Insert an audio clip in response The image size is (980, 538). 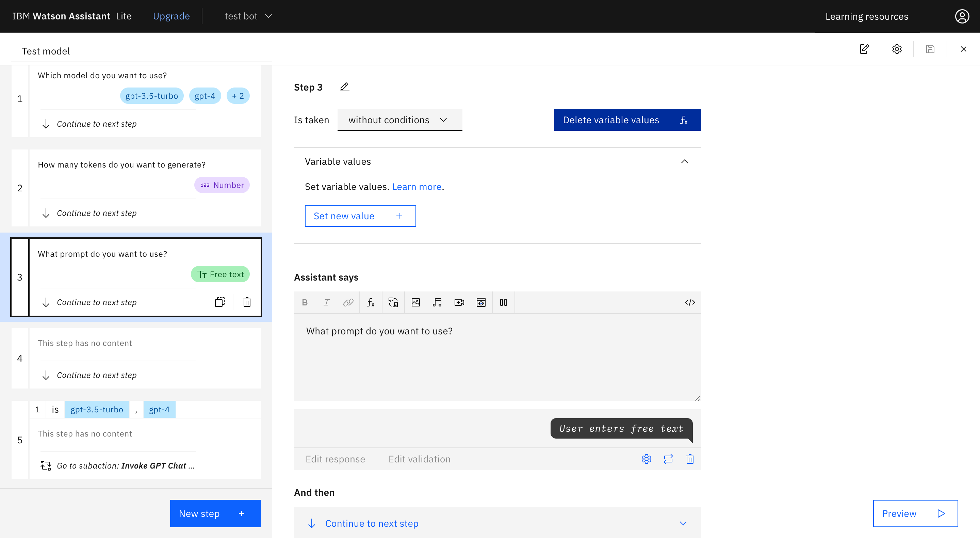tap(437, 302)
